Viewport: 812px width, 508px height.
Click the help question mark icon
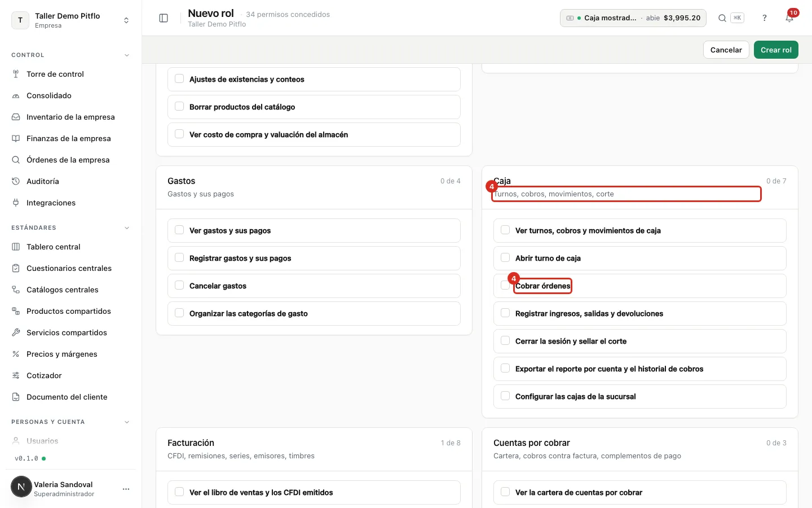click(765, 18)
